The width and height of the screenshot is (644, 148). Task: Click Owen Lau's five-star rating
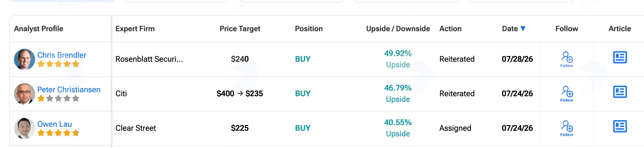[58, 133]
